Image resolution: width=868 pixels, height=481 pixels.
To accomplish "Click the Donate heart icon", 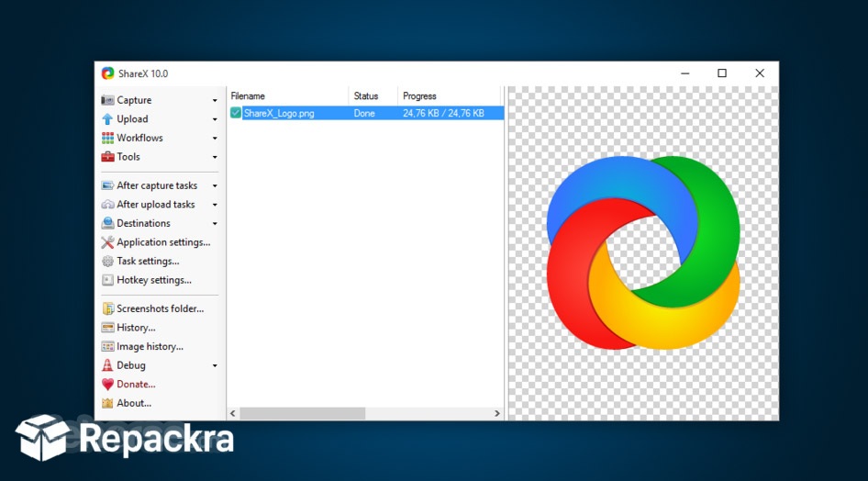I will click(107, 384).
